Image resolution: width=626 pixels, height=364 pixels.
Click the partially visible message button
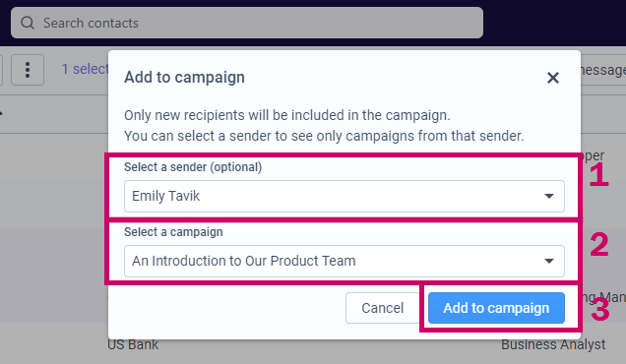click(x=602, y=70)
